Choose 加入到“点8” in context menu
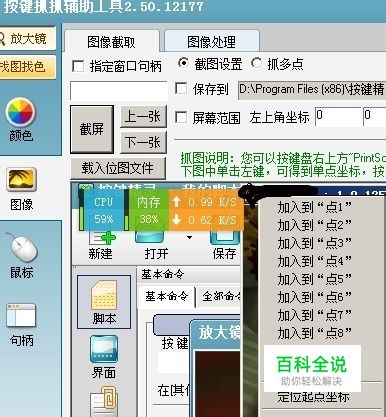 point(315,333)
